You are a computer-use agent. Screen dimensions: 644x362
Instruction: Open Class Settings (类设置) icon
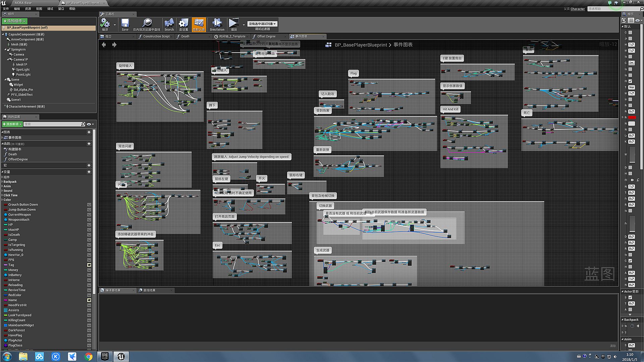pyautogui.click(x=183, y=24)
